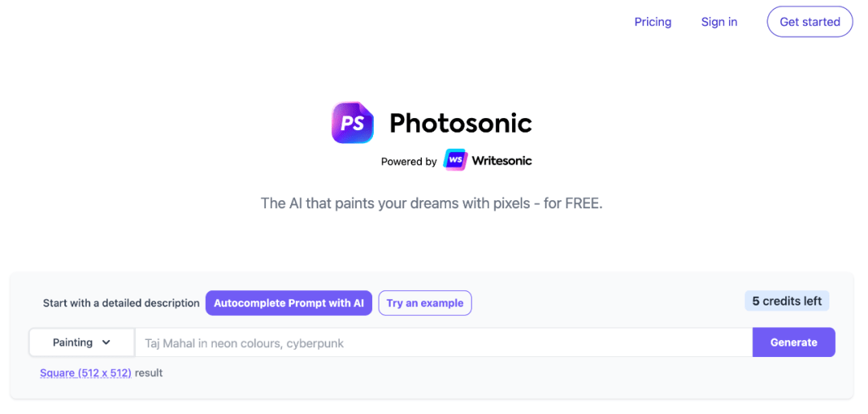Click the Get started button
The image size is (868, 414).
810,23
